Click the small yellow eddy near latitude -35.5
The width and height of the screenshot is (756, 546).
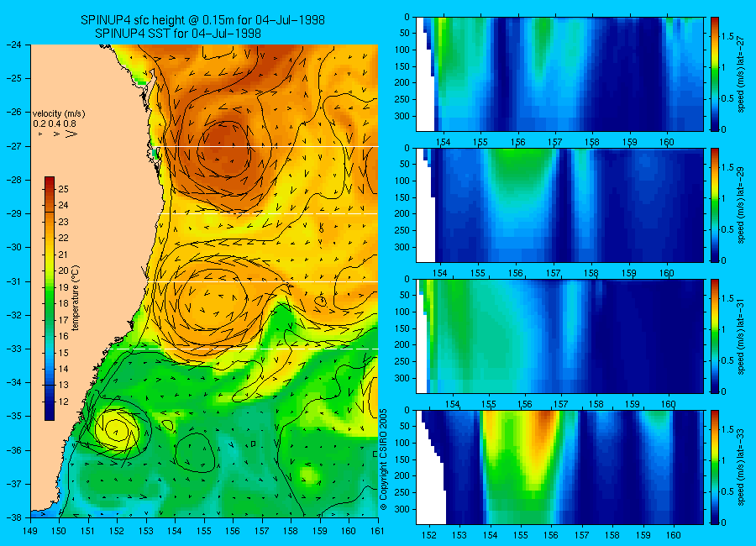117,430
